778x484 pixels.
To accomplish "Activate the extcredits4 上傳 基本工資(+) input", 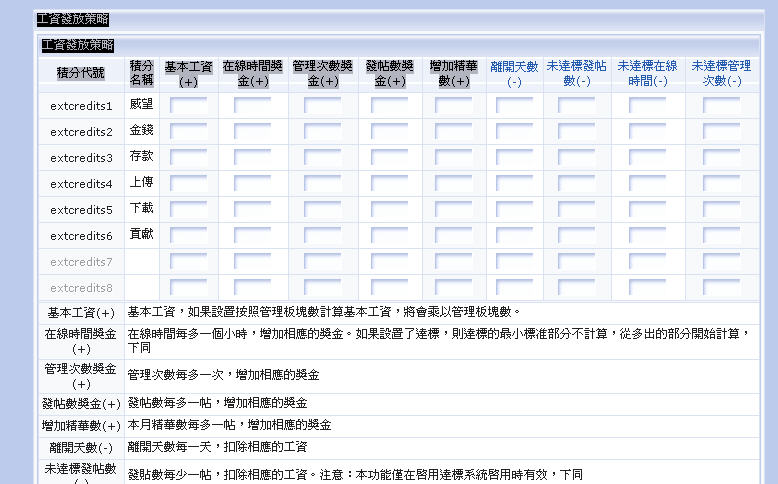I will (189, 184).
